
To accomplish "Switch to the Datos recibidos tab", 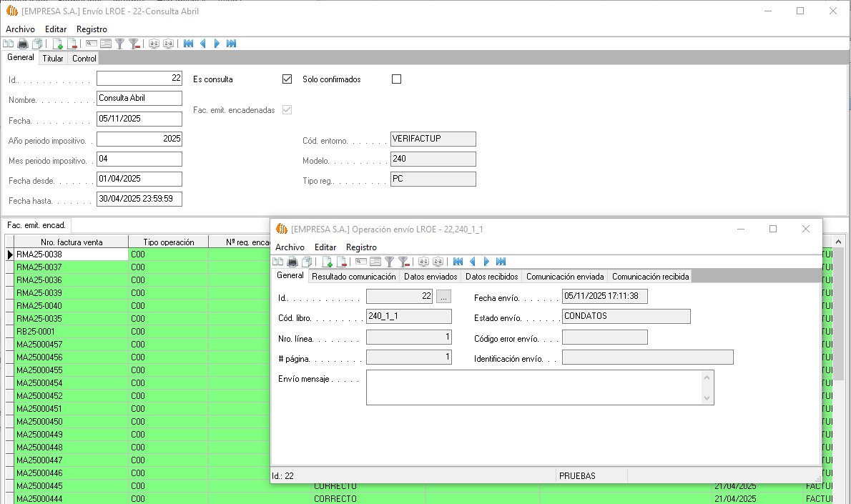I will (x=491, y=277).
